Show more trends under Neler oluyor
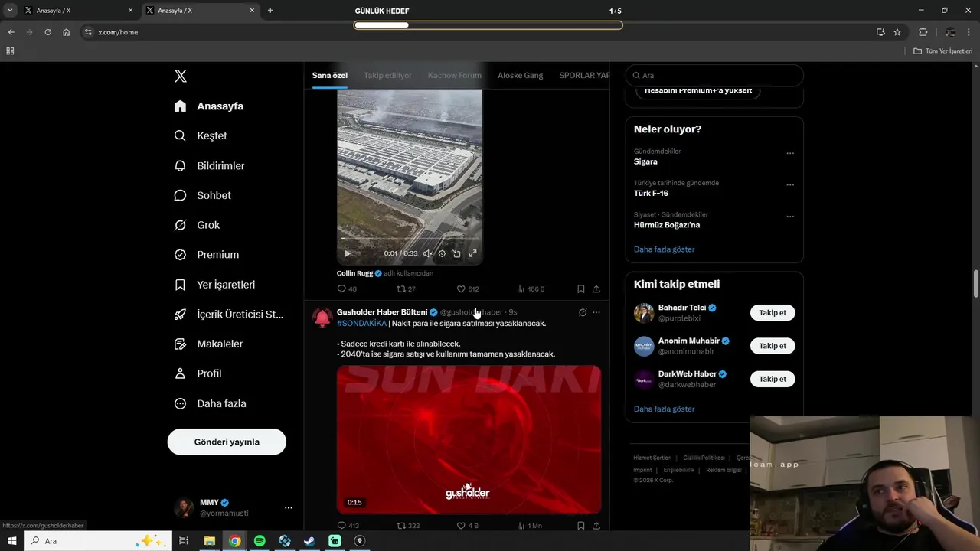 coord(664,249)
